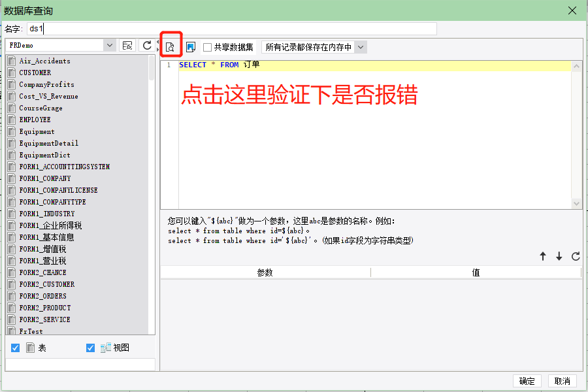Open the data connection settings icon next to FRDemo
This screenshot has width=588, height=392.
point(127,45)
